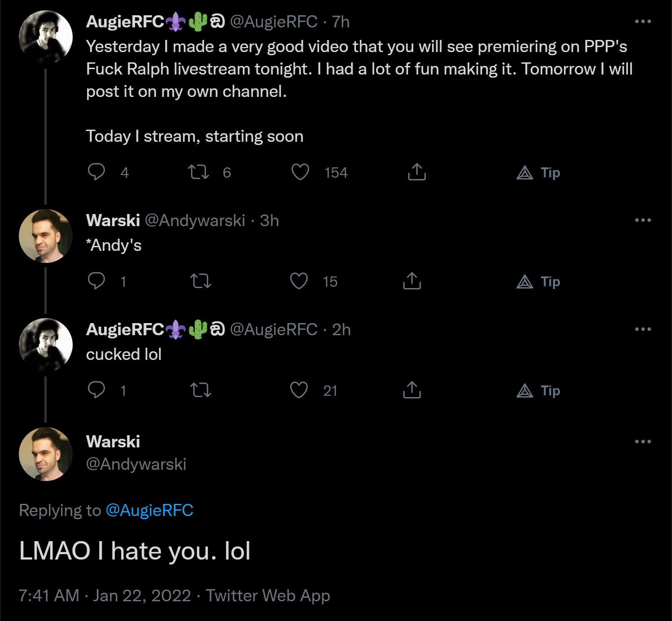Open more options for the main Warski tweet

point(643,442)
